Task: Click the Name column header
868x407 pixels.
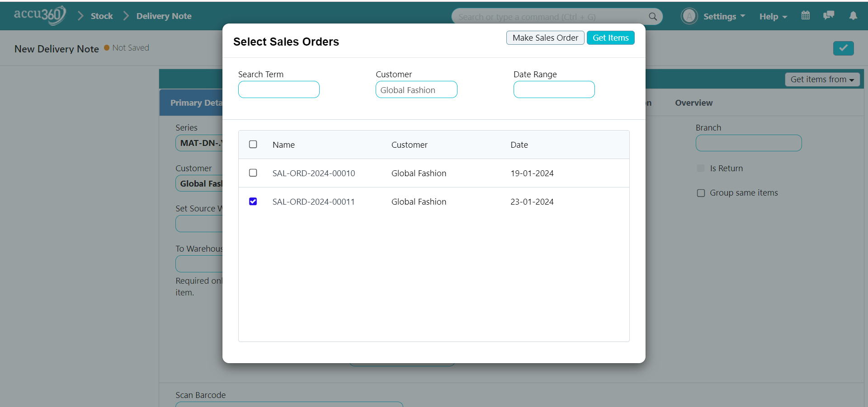Action: coord(283,145)
